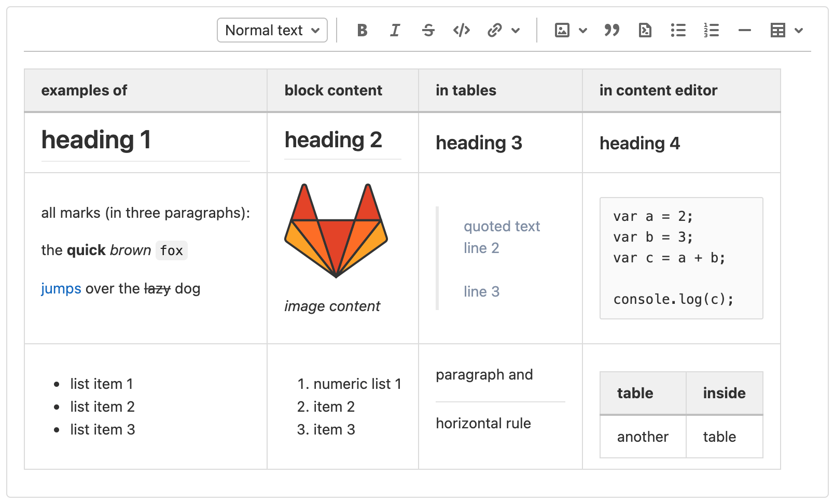Screen dimensions: 834x504
Task: Insert a code block
Action: pos(644,30)
